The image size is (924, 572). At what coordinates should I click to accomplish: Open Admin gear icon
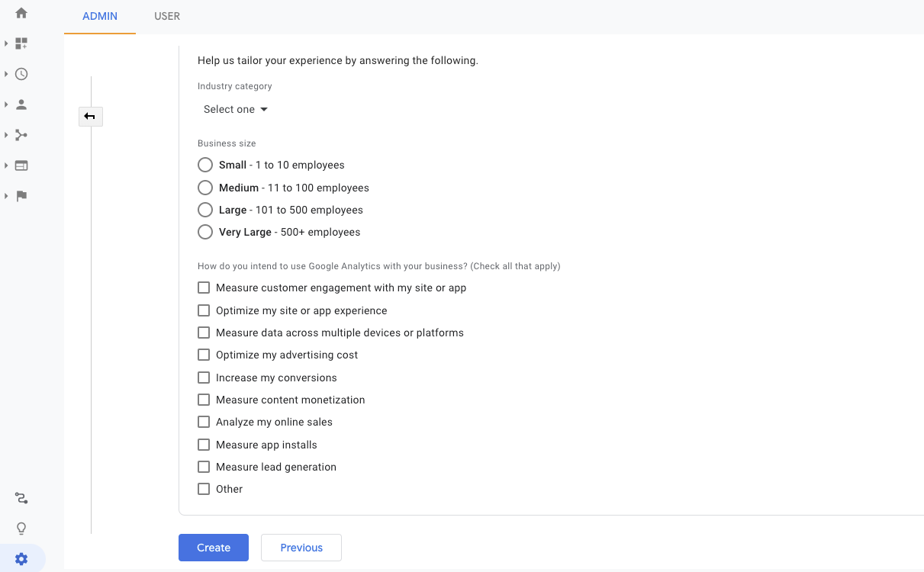click(x=21, y=559)
